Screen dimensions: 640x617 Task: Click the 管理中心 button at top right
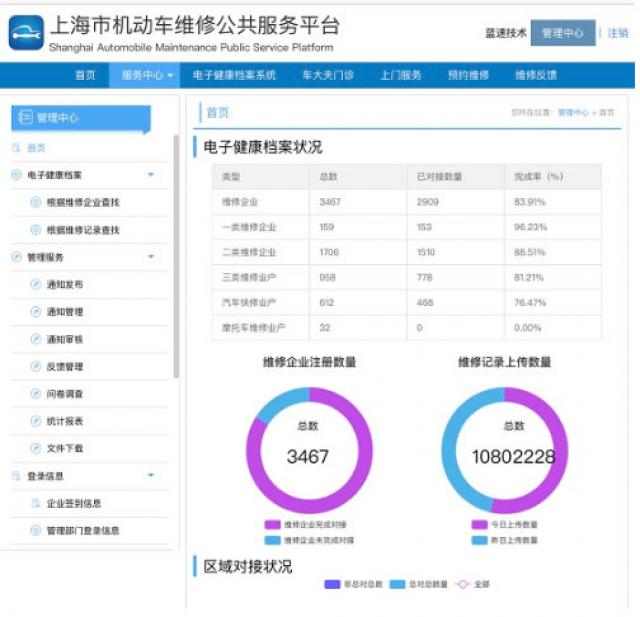pyautogui.click(x=562, y=33)
